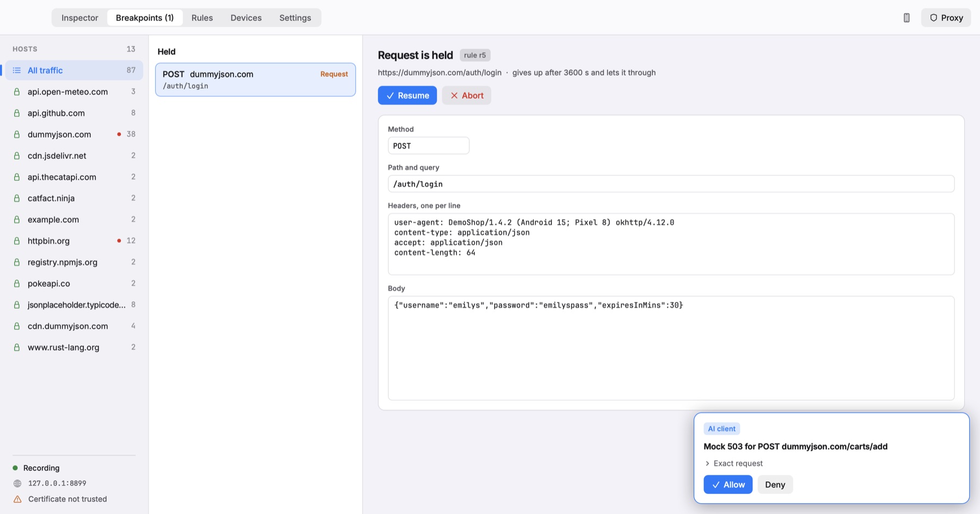Select the All traffic row

(x=74, y=70)
